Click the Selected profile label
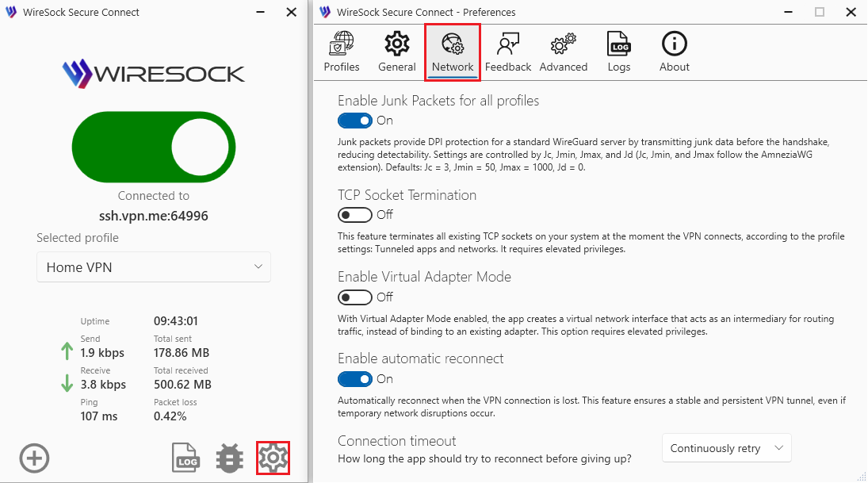This screenshot has height=483, width=868. (78, 238)
